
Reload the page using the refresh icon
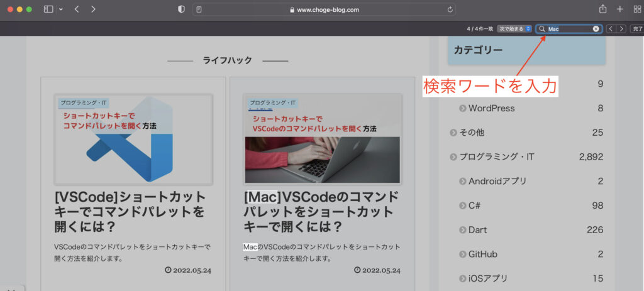tap(450, 9)
